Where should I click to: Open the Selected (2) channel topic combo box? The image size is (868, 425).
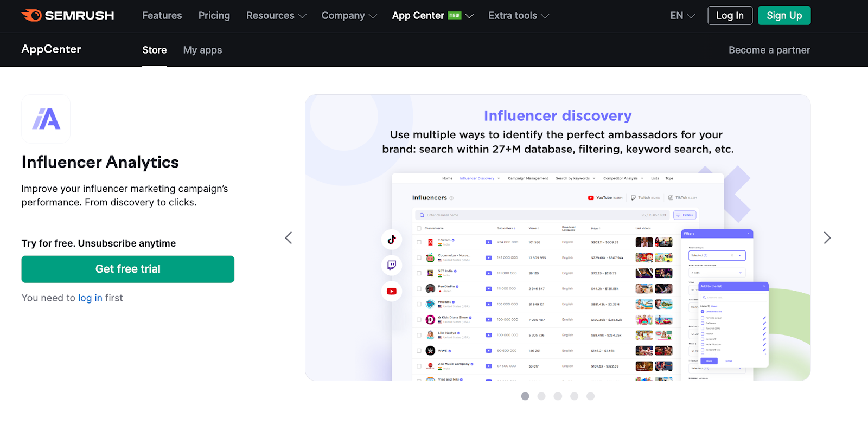tap(717, 255)
